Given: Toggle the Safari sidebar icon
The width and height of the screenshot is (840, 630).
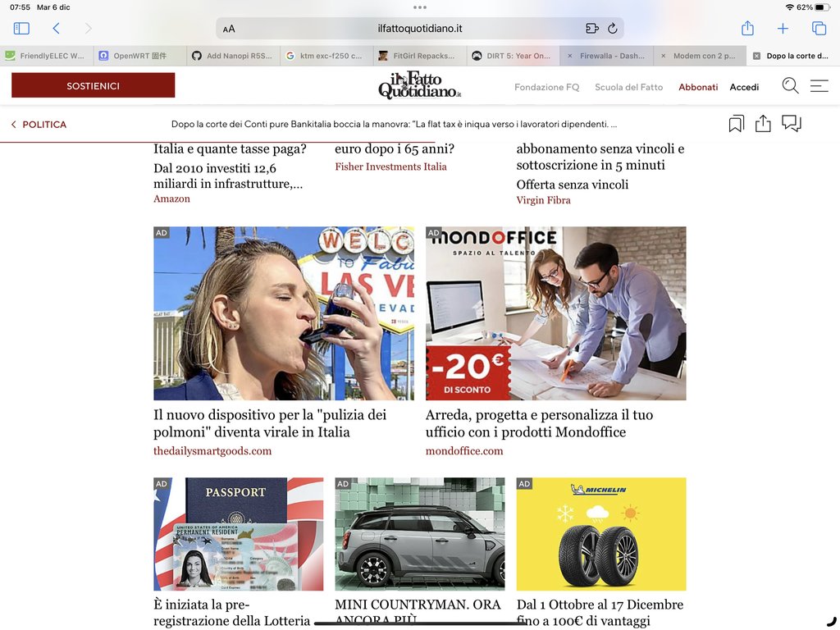Looking at the screenshot, I should point(21,29).
